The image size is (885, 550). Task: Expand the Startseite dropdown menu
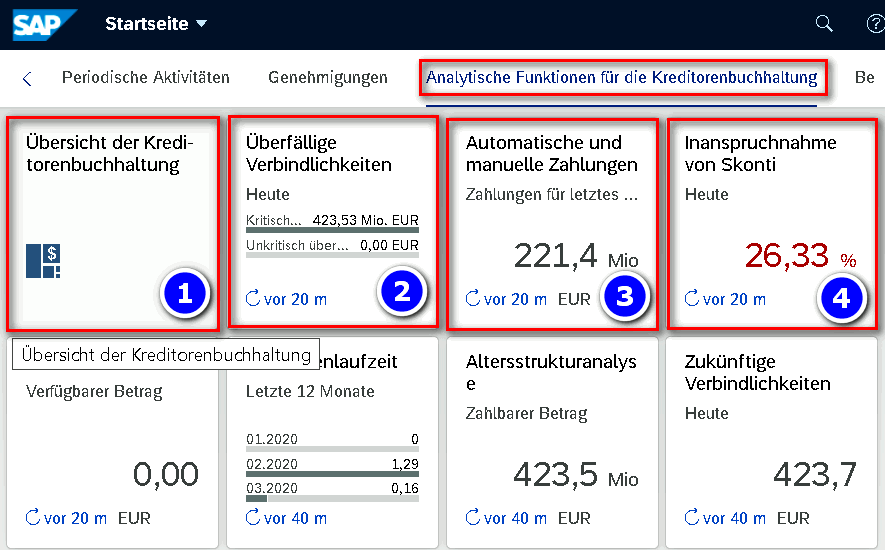(x=201, y=24)
